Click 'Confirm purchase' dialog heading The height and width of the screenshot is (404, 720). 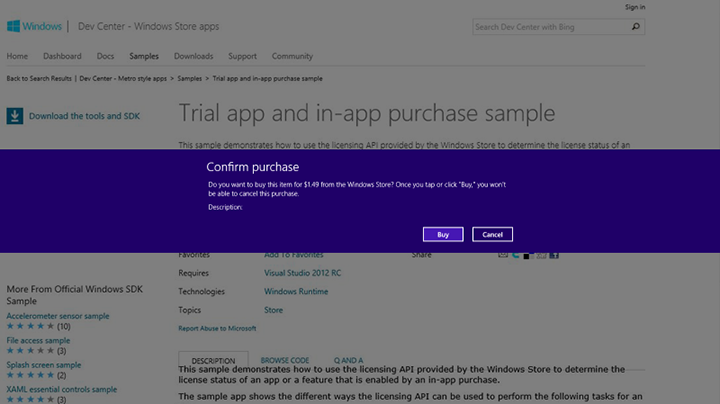click(253, 167)
